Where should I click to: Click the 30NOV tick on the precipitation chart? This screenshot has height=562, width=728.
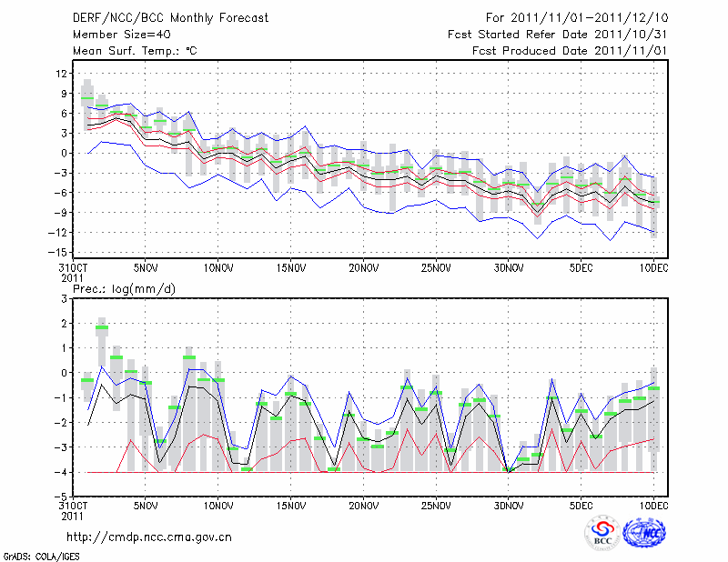(x=509, y=506)
